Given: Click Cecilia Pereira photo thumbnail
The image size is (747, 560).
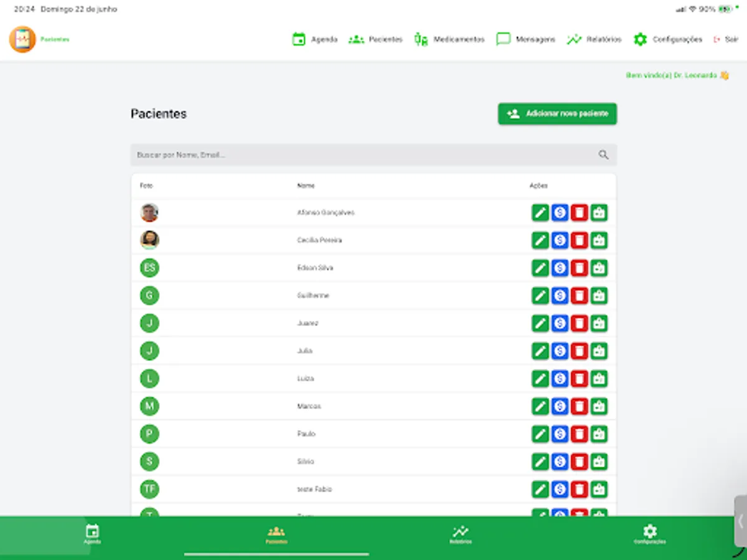Looking at the screenshot, I should pyautogui.click(x=149, y=240).
